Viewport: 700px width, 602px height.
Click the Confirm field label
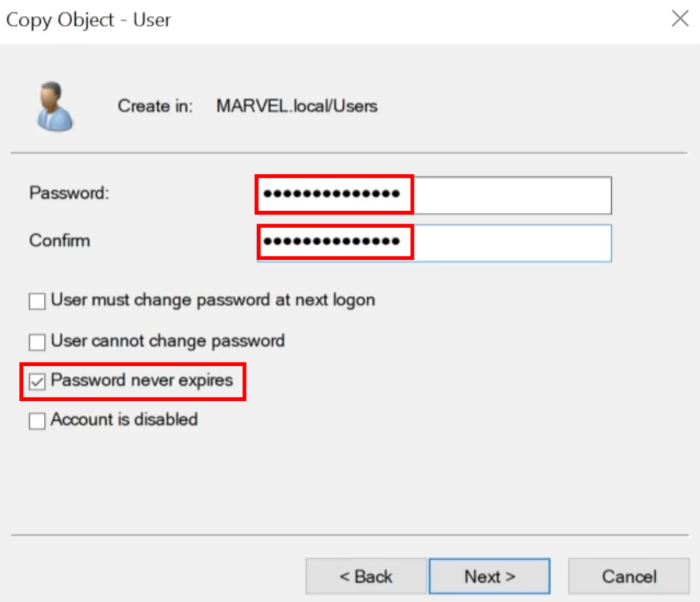click(60, 240)
